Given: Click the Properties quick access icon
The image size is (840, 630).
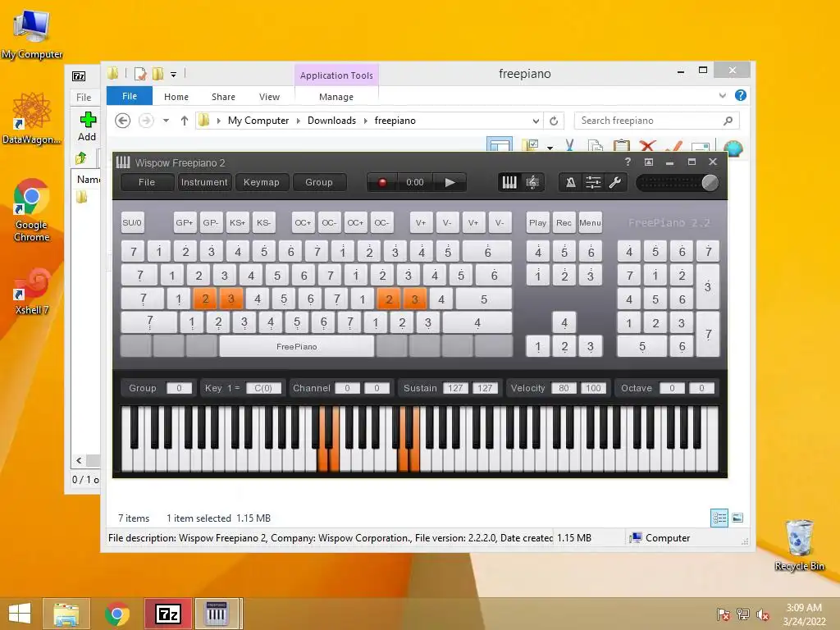Looking at the screenshot, I should click(x=140, y=74).
